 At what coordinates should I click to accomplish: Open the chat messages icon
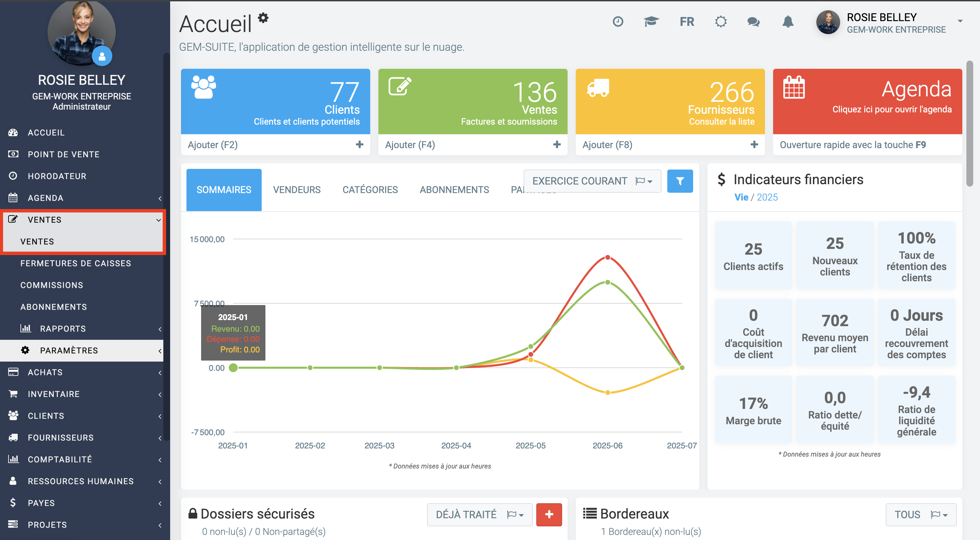(x=753, y=22)
